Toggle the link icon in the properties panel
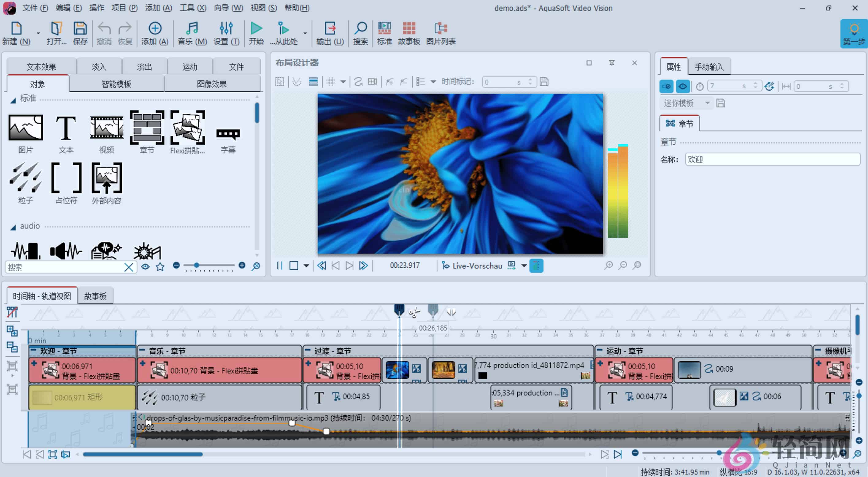 [667, 86]
